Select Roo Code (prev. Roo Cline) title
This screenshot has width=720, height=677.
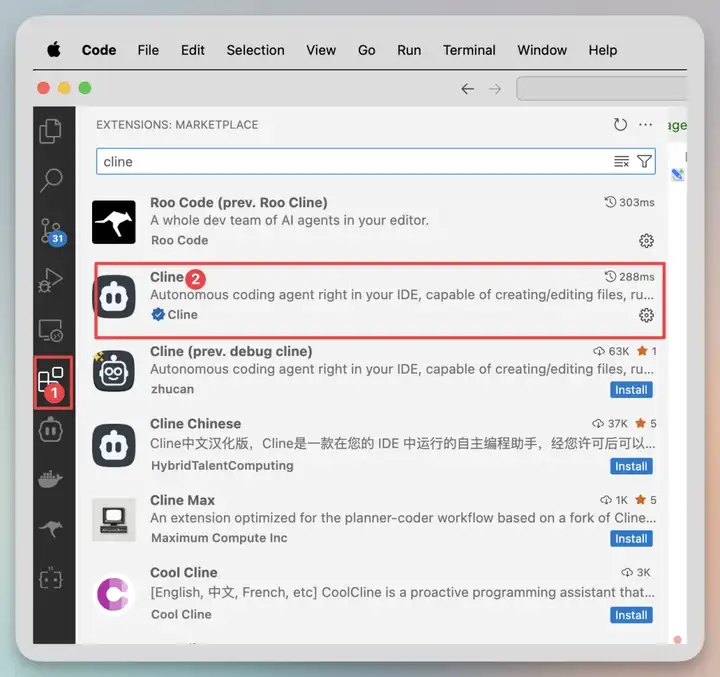pyautogui.click(x=239, y=203)
